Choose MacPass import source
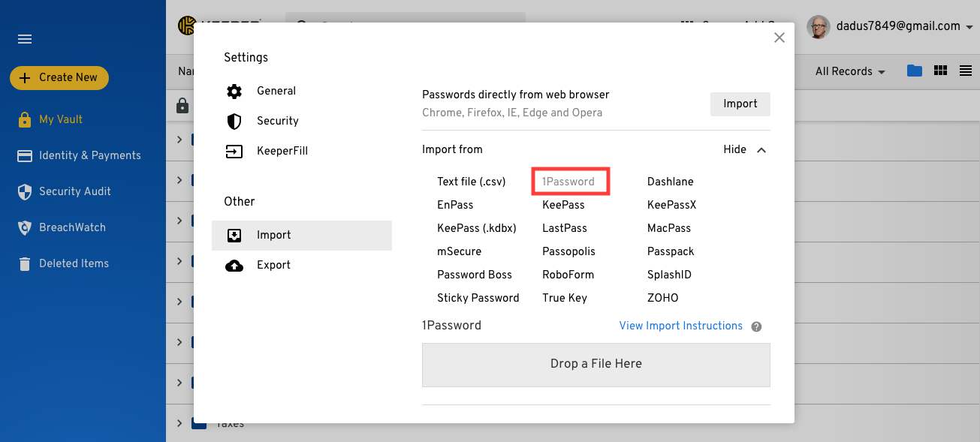 click(x=669, y=228)
